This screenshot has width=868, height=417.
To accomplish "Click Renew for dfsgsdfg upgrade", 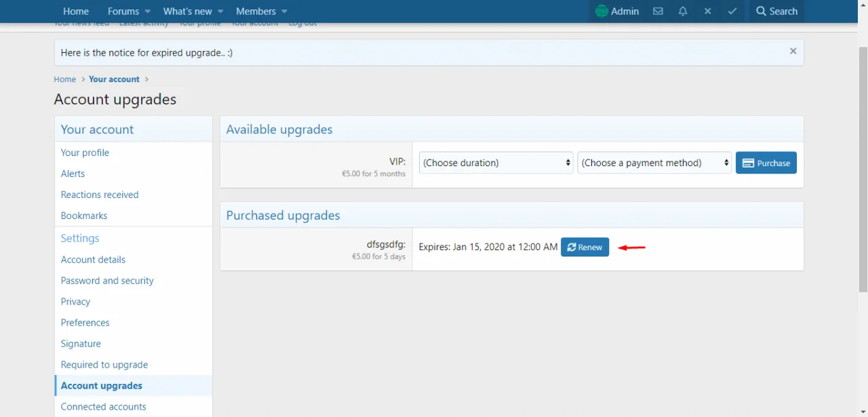I will coord(585,247).
